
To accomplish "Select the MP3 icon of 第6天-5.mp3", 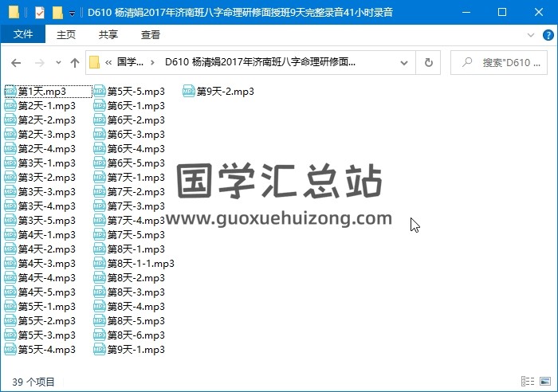I will pos(100,163).
